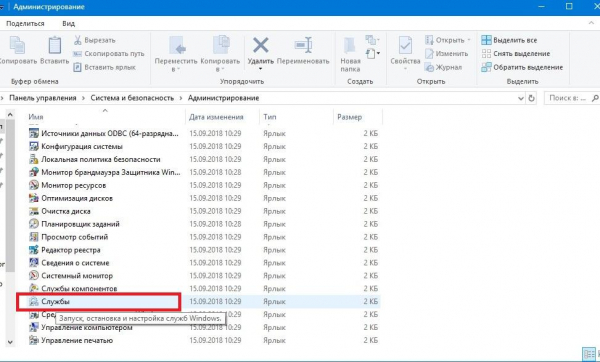The height and width of the screenshot is (362, 600).
Task: Click the navigation pane scrollbar down arrow
Action: pos(10,342)
